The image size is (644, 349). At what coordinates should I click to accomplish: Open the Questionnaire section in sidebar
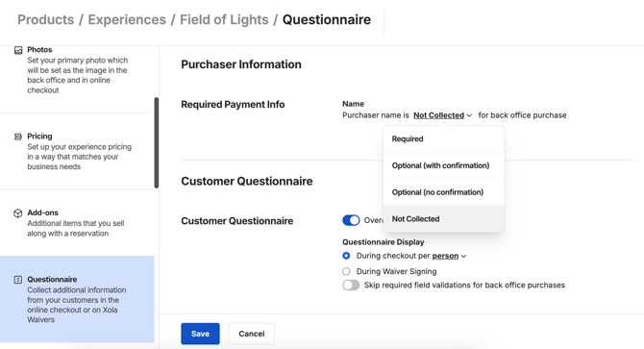pyautogui.click(x=77, y=299)
